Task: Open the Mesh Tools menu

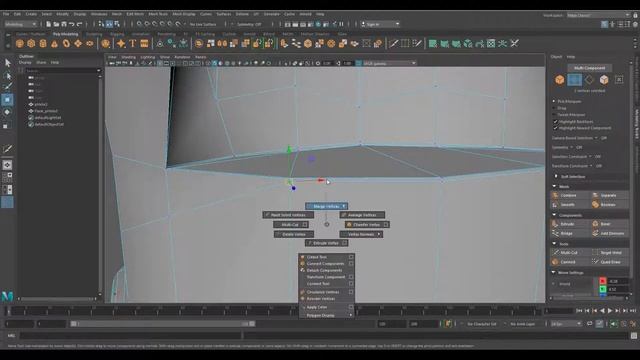Action: pos(158,14)
